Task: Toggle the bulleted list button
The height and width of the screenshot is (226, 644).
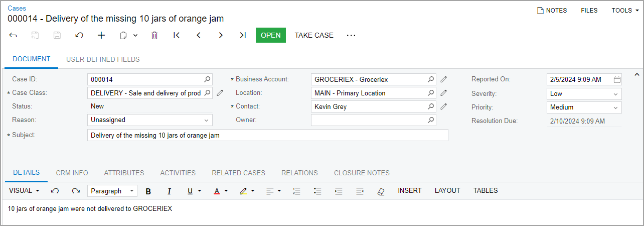Action: pos(317,191)
